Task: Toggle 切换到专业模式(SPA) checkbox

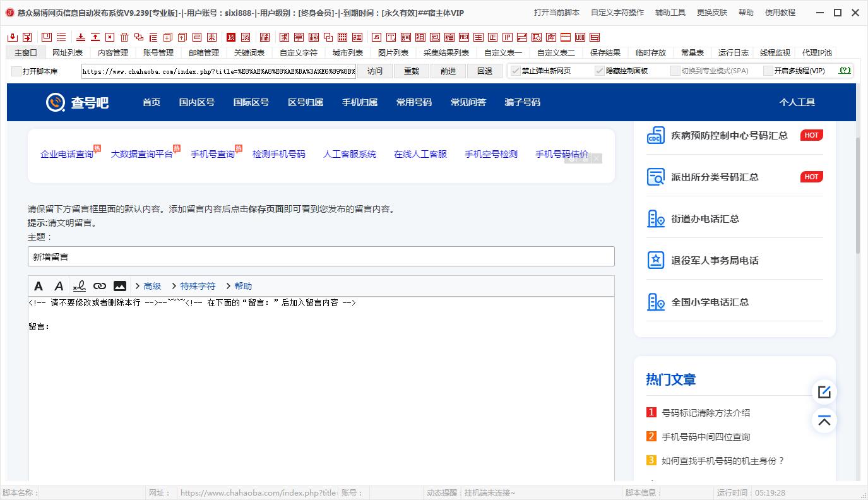Action: click(675, 71)
